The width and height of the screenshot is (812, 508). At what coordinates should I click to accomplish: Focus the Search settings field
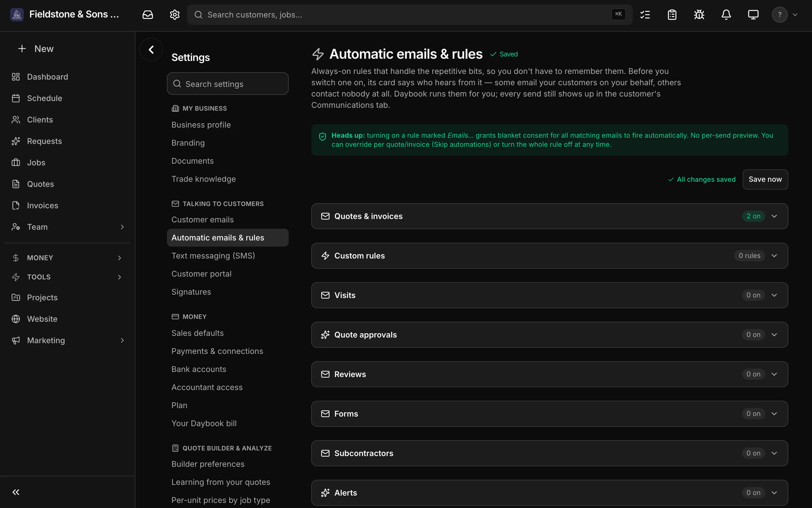click(x=228, y=84)
